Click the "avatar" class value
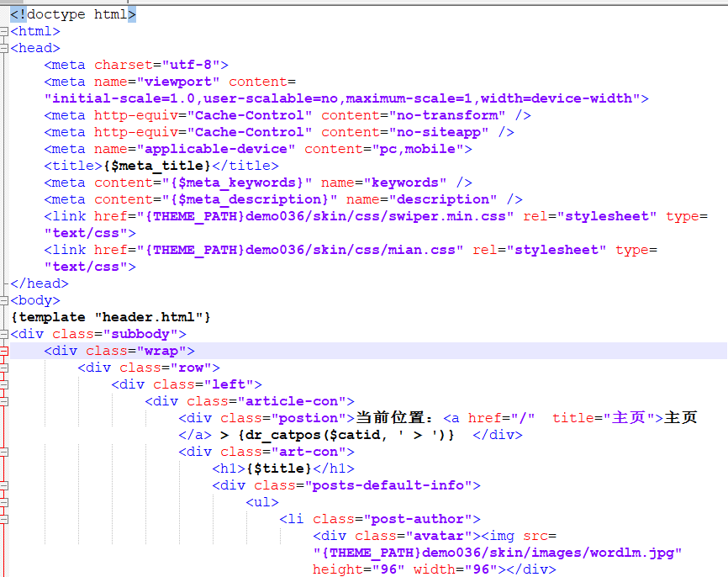 [439, 536]
